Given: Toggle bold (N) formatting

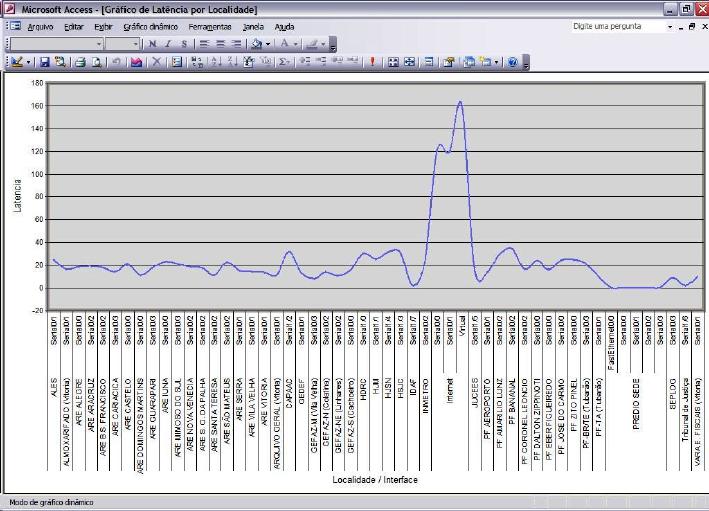Looking at the screenshot, I should coord(152,44).
